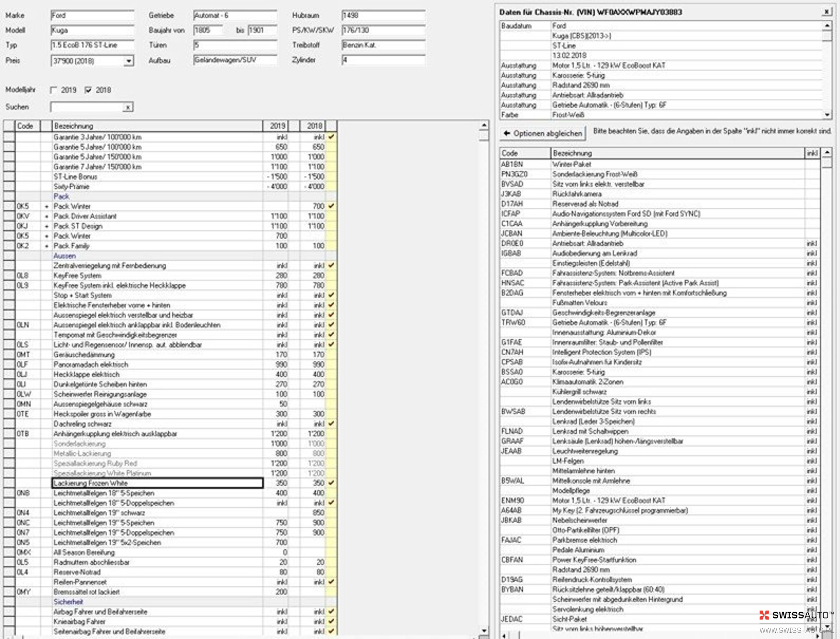Click the Baujahr bis field

pyautogui.click(x=262, y=30)
